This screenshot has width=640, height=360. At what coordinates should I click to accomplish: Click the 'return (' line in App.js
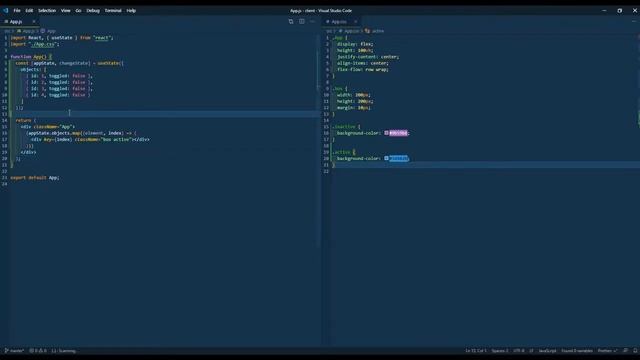26,120
